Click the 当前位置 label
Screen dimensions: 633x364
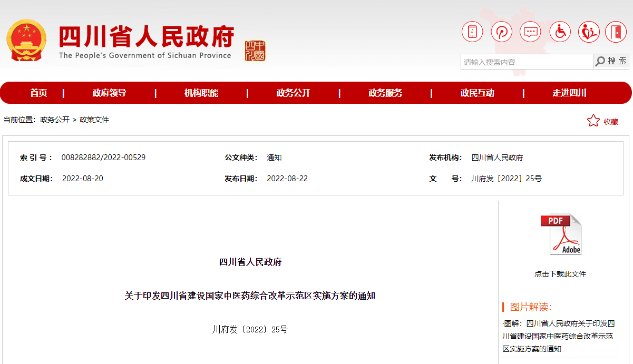[x=20, y=120]
